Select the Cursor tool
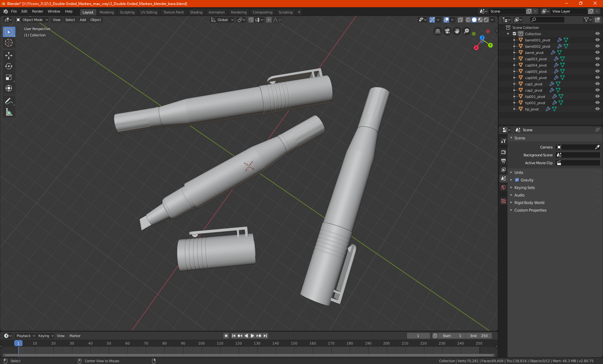 [x=9, y=43]
